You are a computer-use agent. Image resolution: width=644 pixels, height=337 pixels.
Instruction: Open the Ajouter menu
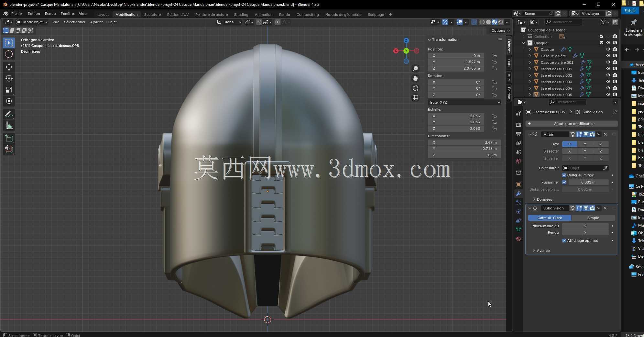(96, 22)
